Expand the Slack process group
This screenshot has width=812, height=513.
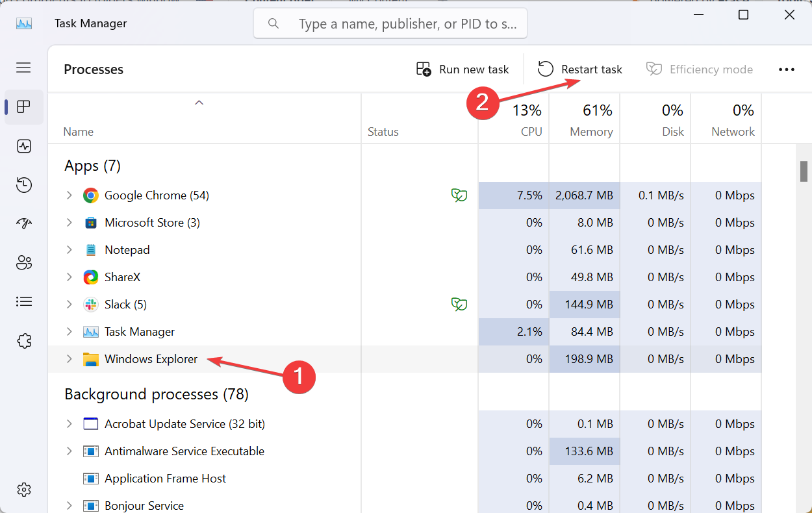tap(70, 304)
